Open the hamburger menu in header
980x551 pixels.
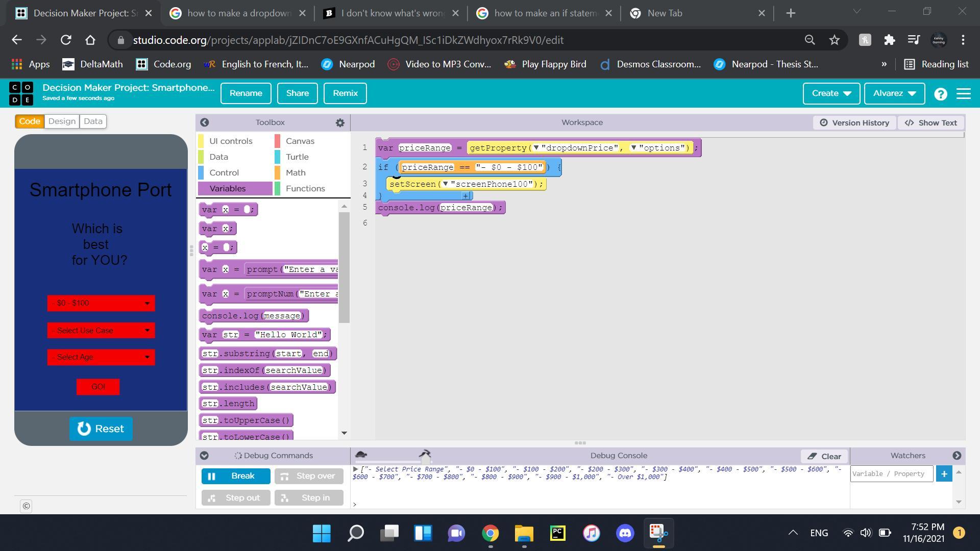[x=963, y=94]
